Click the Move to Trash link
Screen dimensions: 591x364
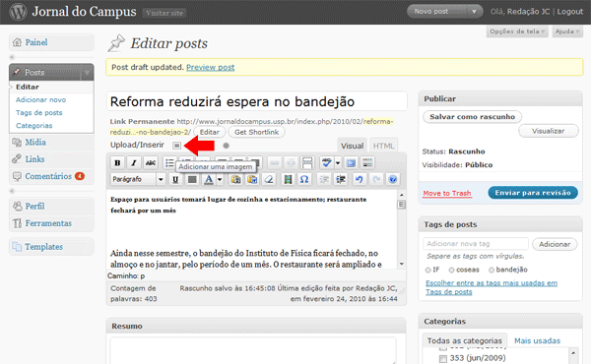(x=447, y=193)
